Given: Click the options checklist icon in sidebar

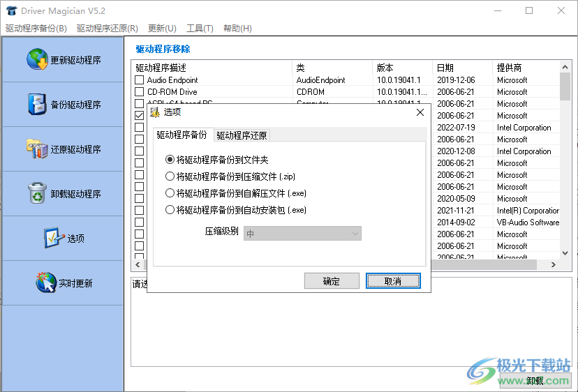Looking at the screenshot, I should [54, 238].
